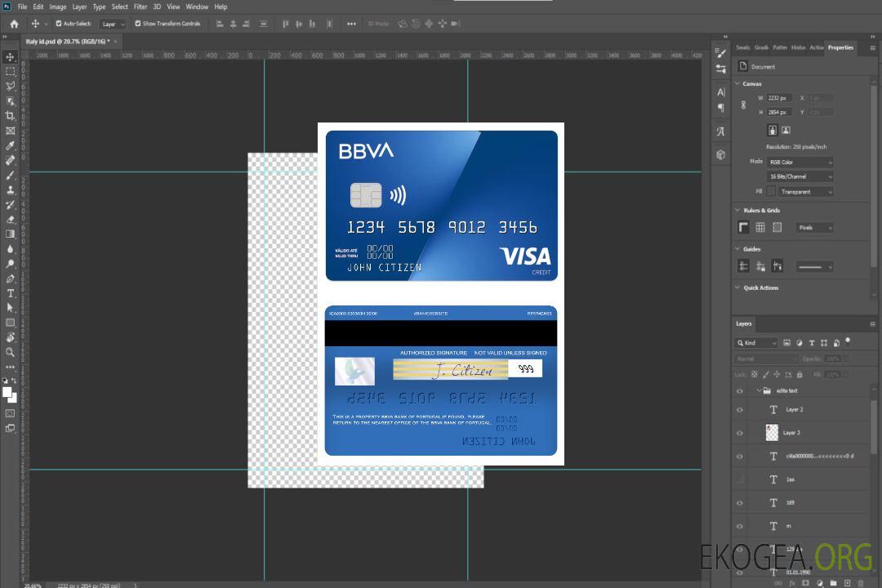Select the Blur tool

(10, 249)
